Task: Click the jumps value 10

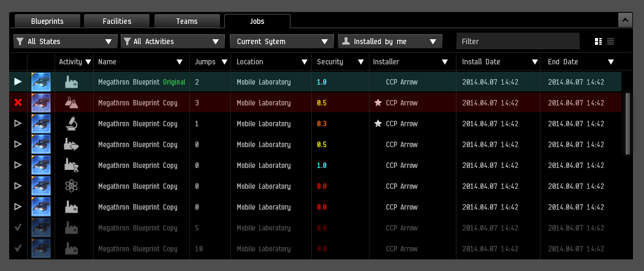Action: pyautogui.click(x=199, y=249)
